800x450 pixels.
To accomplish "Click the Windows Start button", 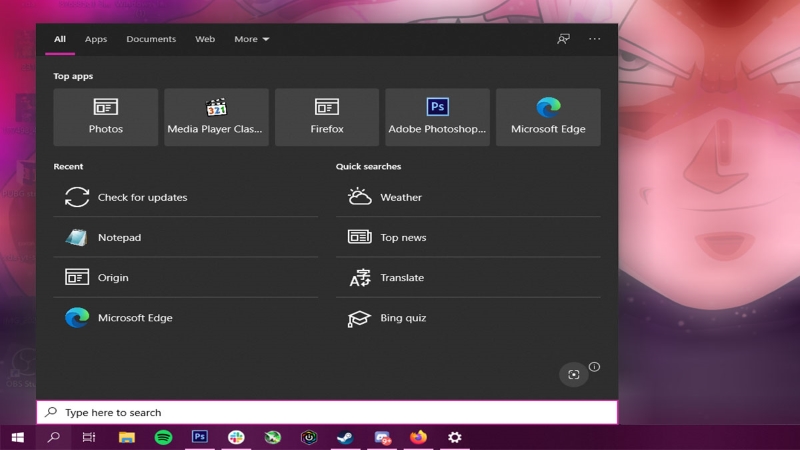I will pos(18,437).
